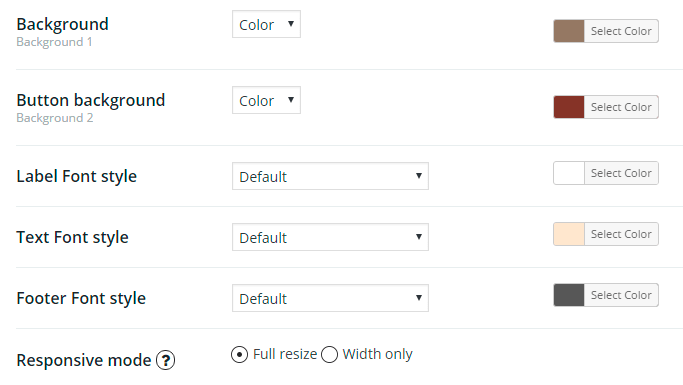Click Select Color for Label Font style

[x=621, y=173]
